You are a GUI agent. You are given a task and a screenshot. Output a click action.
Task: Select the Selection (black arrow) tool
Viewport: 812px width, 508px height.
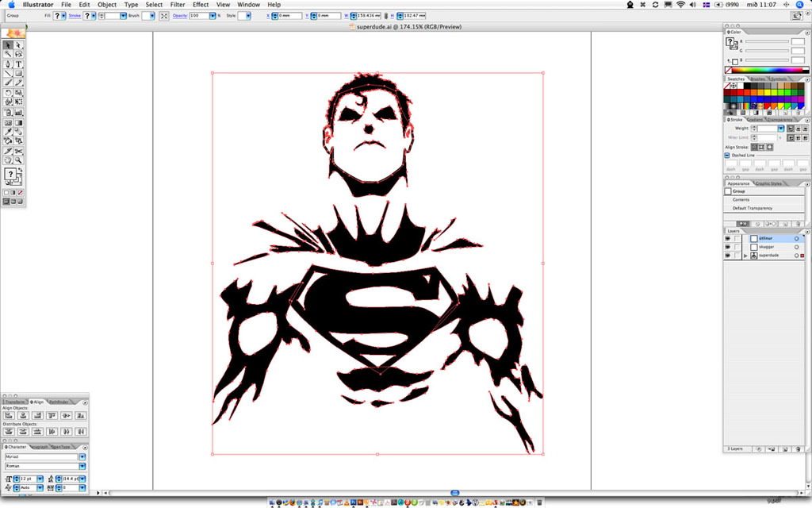tap(8, 45)
